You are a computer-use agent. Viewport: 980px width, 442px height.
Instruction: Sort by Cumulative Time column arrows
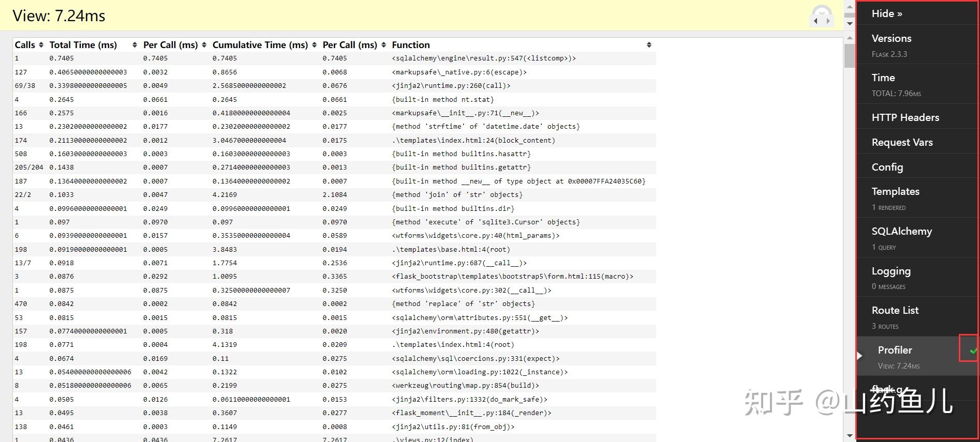click(x=314, y=45)
